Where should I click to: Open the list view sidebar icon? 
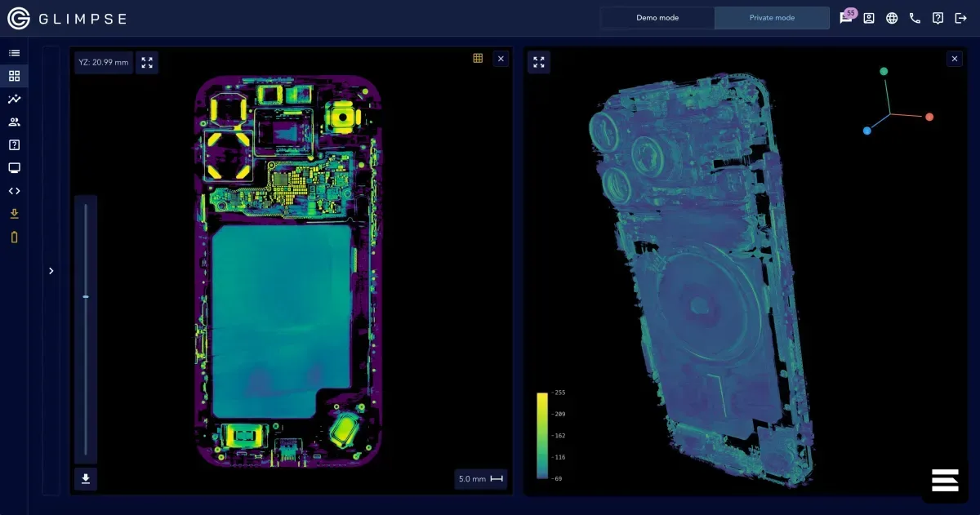14,53
